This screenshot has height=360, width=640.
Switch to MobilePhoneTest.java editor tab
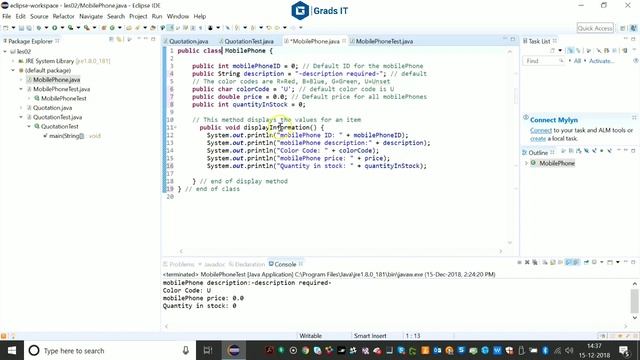pyautogui.click(x=384, y=41)
